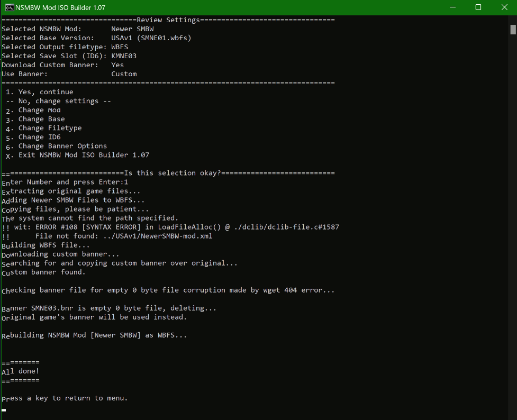Minimize the NSMBW Mod ISO Builder window
Image resolution: width=517 pixels, height=420 pixels.
pos(452,7)
